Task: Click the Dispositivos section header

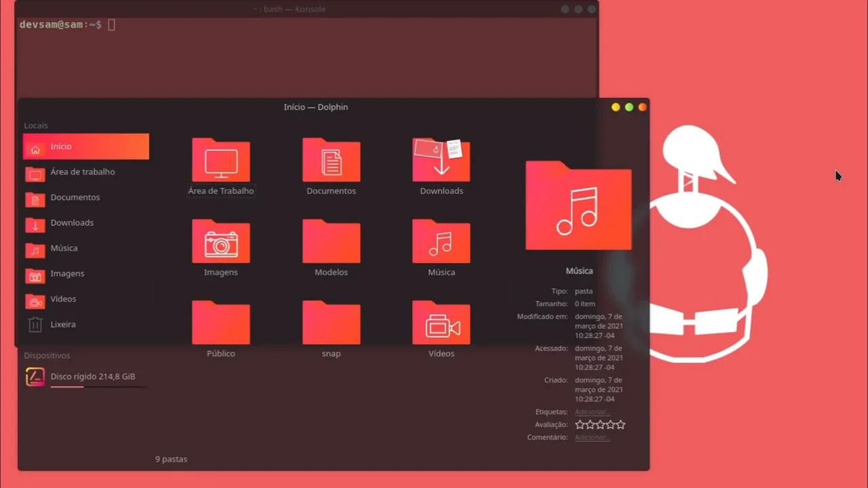Action: click(47, 355)
